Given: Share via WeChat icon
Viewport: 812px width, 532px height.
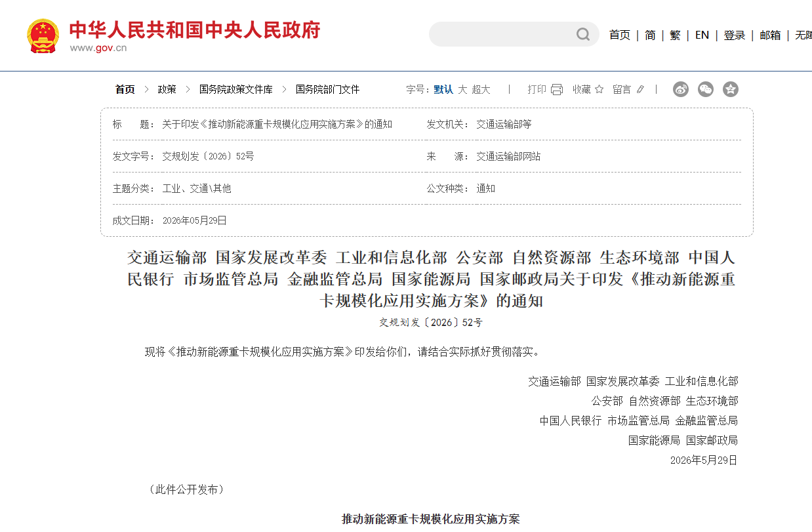Looking at the screenshot, I should click(x=706, y=89).
